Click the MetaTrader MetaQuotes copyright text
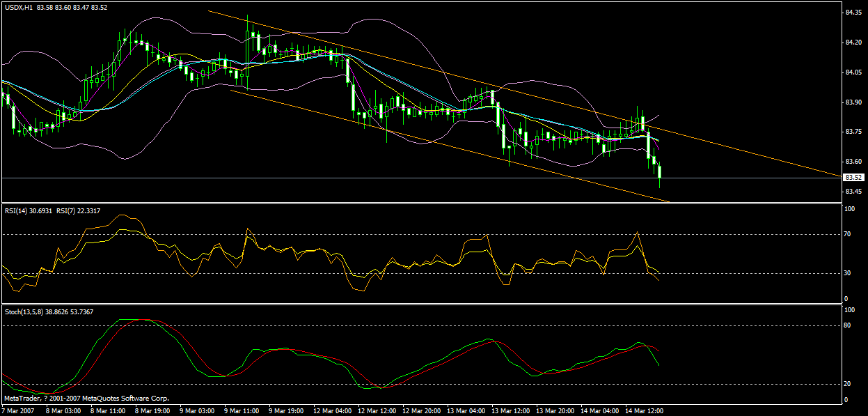 [x=86, y=399]
